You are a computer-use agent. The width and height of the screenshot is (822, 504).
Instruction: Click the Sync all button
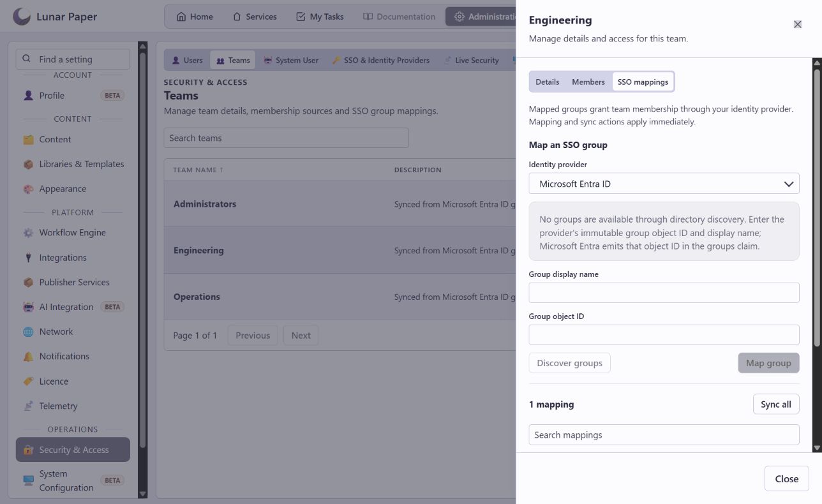[776, 404]
